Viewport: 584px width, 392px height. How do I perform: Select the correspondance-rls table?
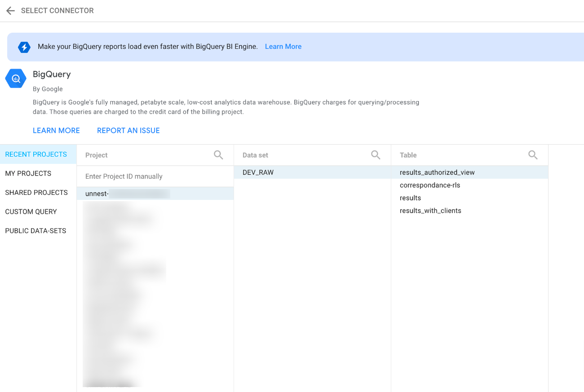click(469, 185)
